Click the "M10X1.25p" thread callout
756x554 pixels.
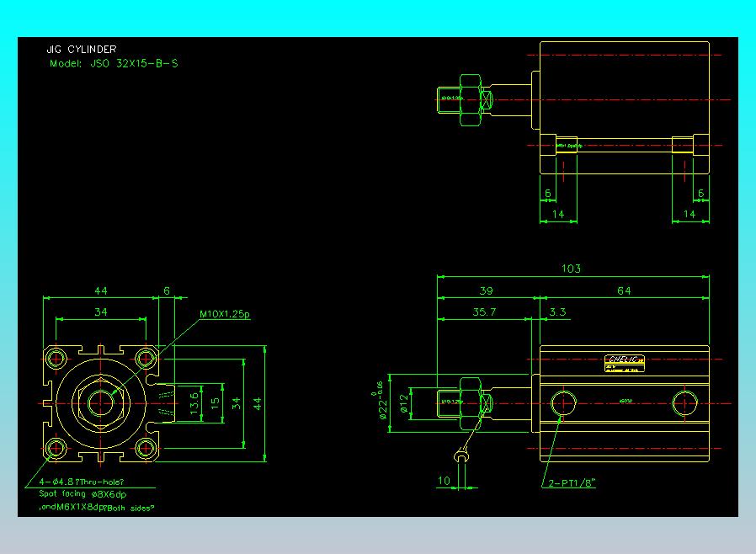[225, 314]
